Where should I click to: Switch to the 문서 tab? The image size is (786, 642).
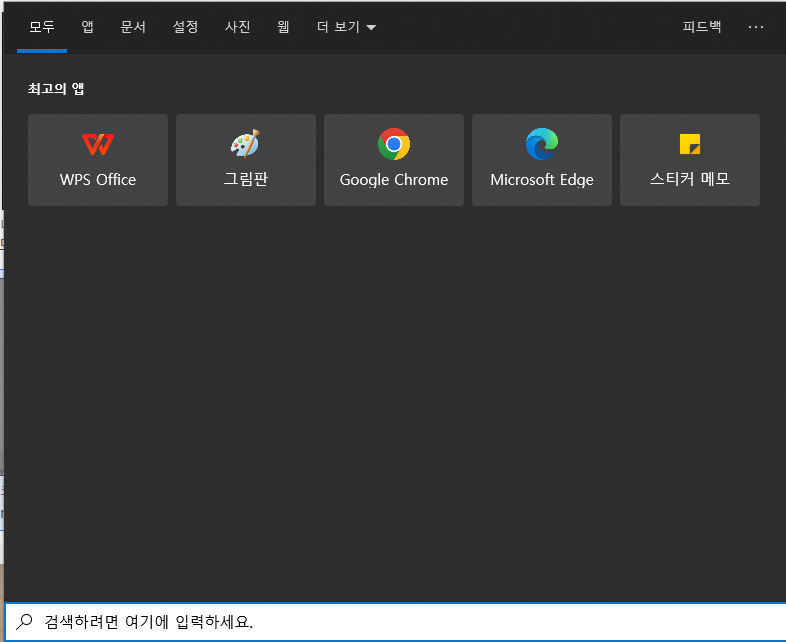click(133, 27)
